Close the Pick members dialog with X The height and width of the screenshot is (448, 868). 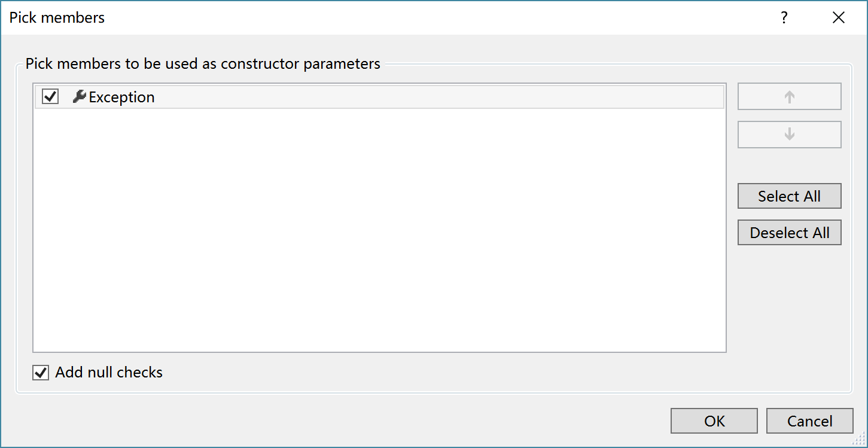pyautogui.click(x=839, y=18)
